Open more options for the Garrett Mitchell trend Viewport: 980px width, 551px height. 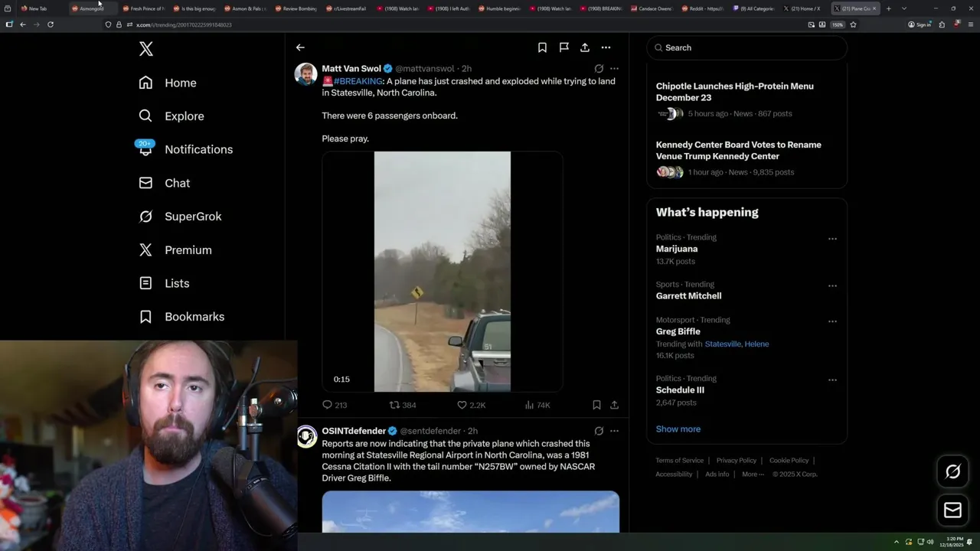[832, 285]
